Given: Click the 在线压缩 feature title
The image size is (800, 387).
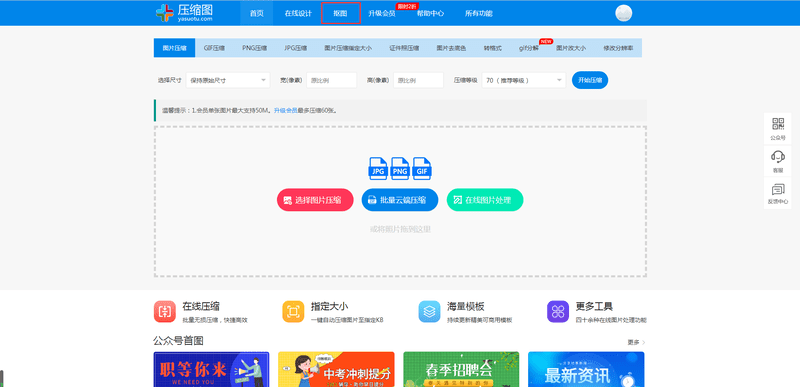Looking at the screenshot, I should coord(201,306).
